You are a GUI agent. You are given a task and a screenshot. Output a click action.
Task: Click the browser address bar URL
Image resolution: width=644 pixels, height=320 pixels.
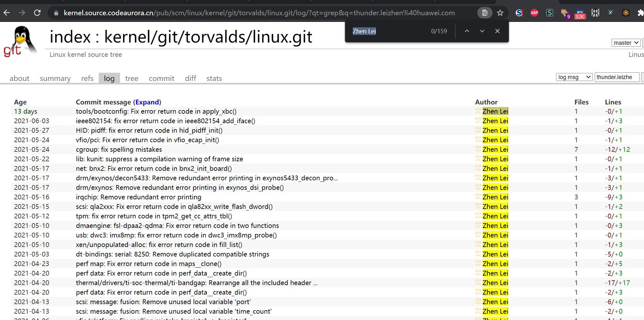click(259, 13)
